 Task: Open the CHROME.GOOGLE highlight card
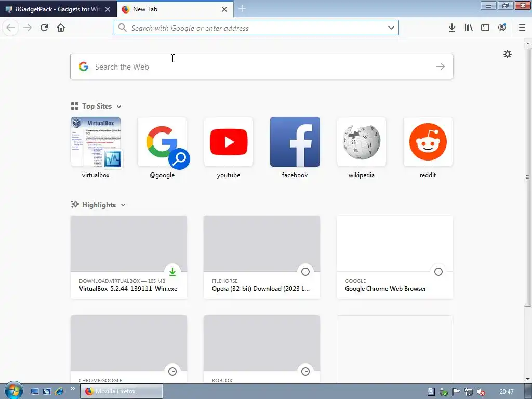pos(129,350)
